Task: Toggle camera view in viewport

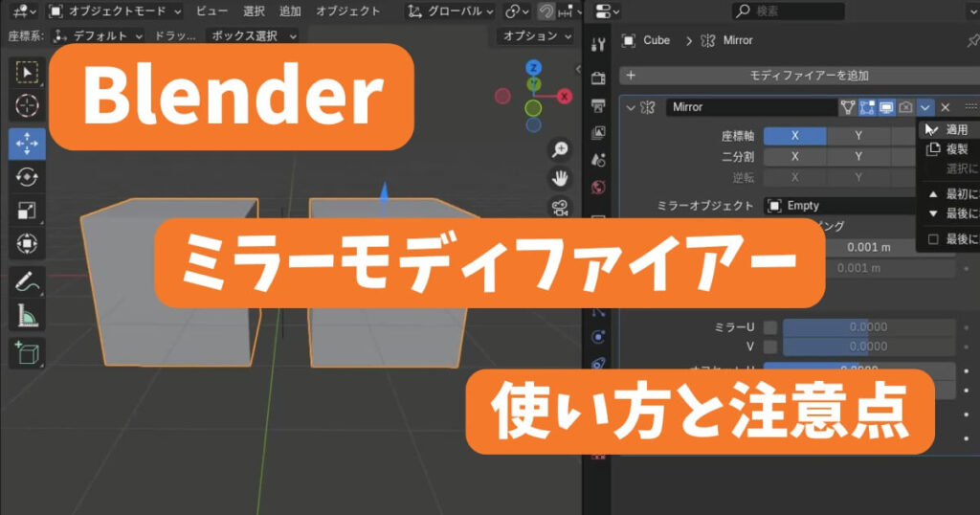Action: (559, 207)
